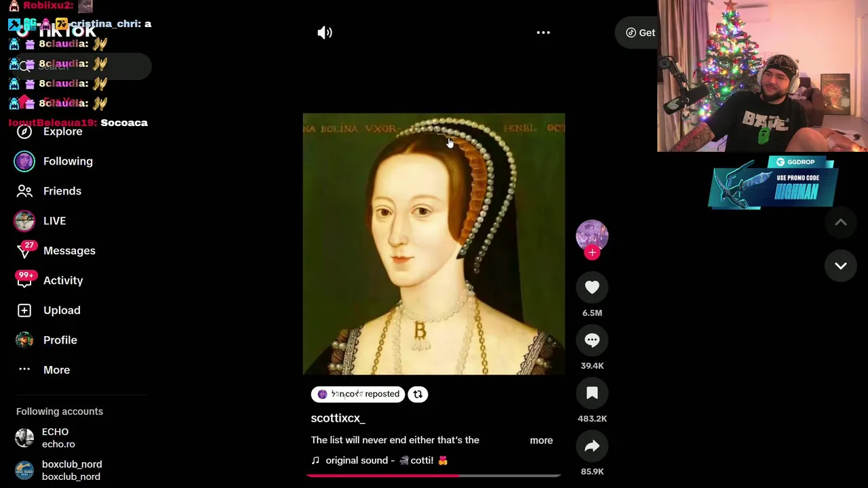
Task: Click the IonutBeleaua19 Socoaca chat message
Action: point(78,123)
